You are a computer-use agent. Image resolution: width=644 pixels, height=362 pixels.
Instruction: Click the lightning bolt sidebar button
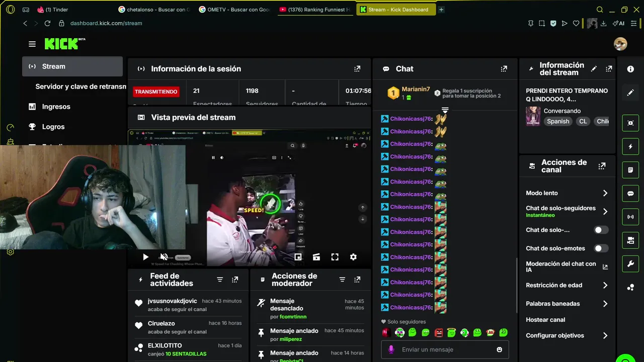click(630, 147)
